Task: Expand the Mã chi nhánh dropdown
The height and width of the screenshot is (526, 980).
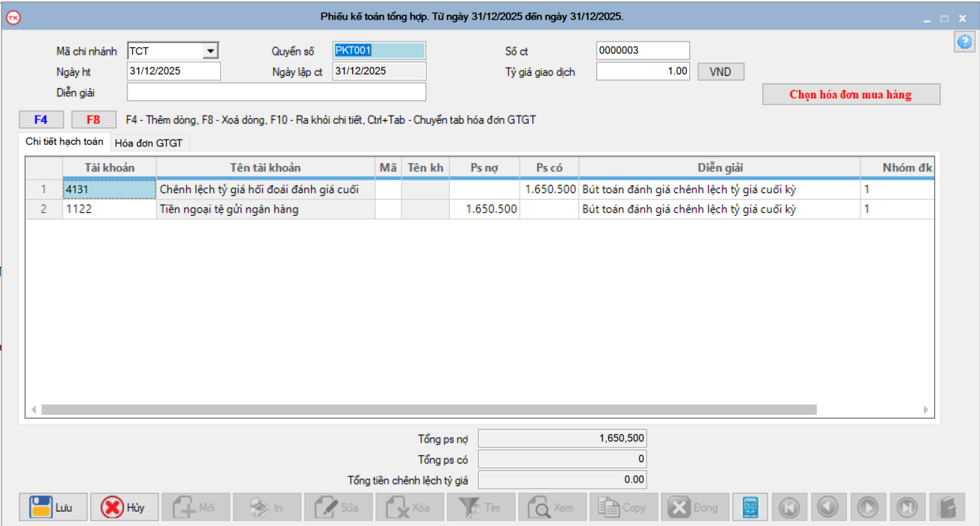Action: point(211,51)
